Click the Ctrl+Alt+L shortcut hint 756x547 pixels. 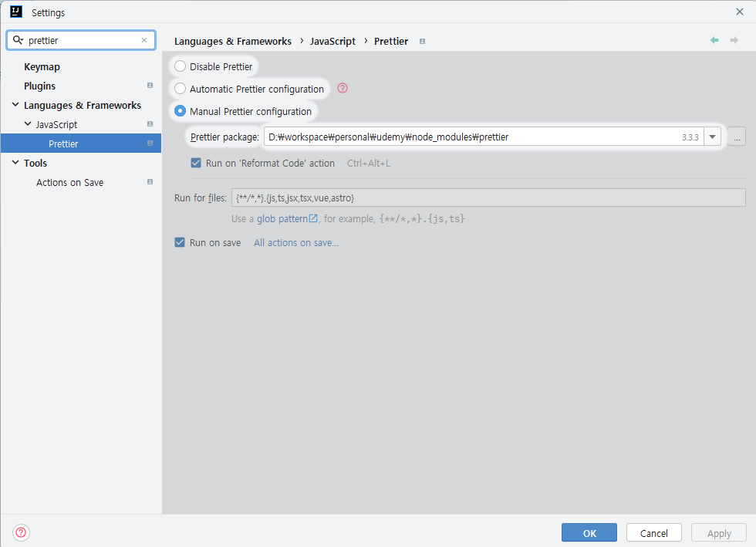[369, 164]
